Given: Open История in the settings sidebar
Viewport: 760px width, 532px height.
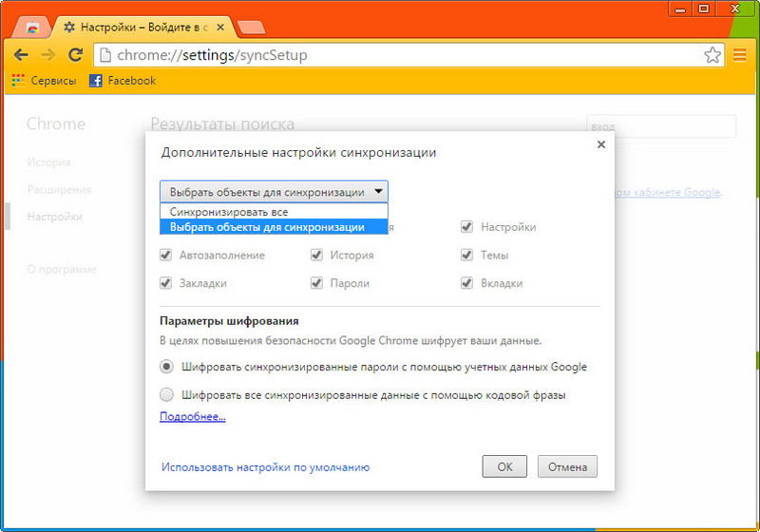Looking at the screenshot, I should tap(49, 162).
